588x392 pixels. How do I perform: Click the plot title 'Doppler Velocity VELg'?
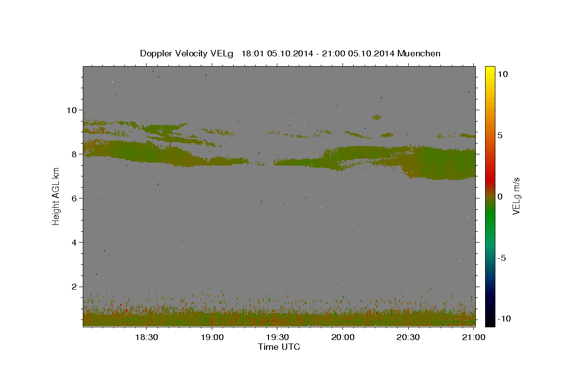pos(187,53)
